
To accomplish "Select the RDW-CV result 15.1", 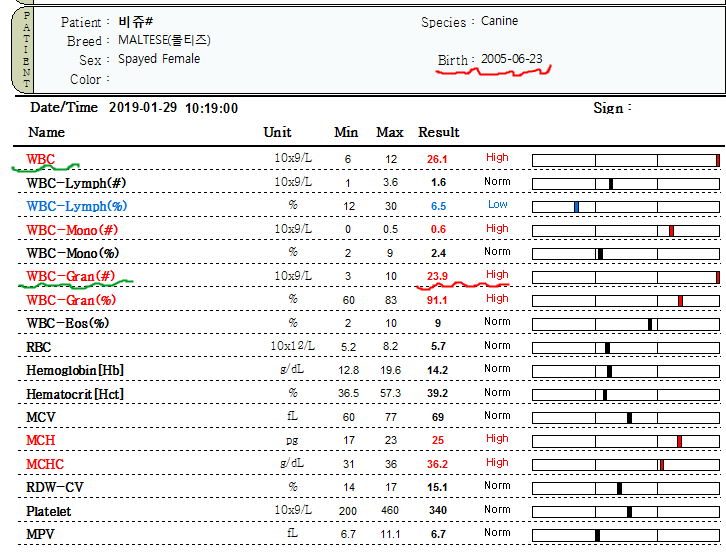I will (x=437, y=488).
